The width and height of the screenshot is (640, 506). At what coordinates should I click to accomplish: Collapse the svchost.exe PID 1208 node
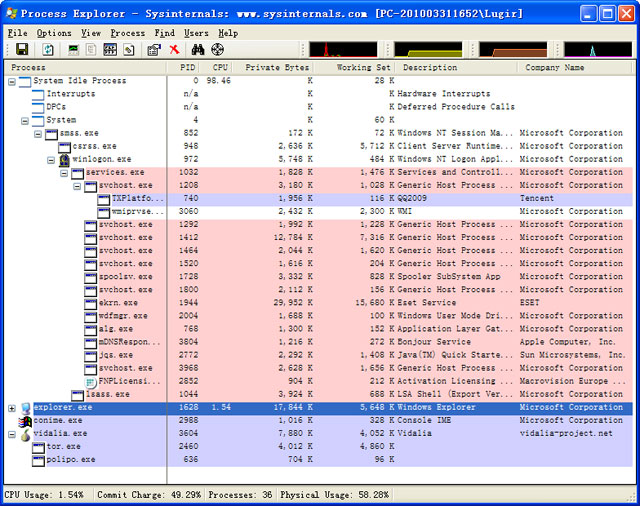[x=77, y=186]
